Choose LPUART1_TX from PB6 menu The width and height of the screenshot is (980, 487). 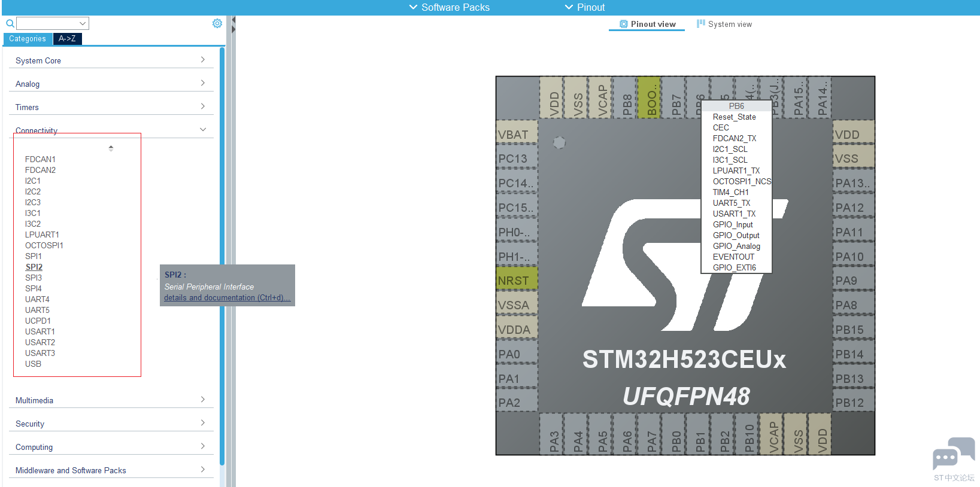736,171
